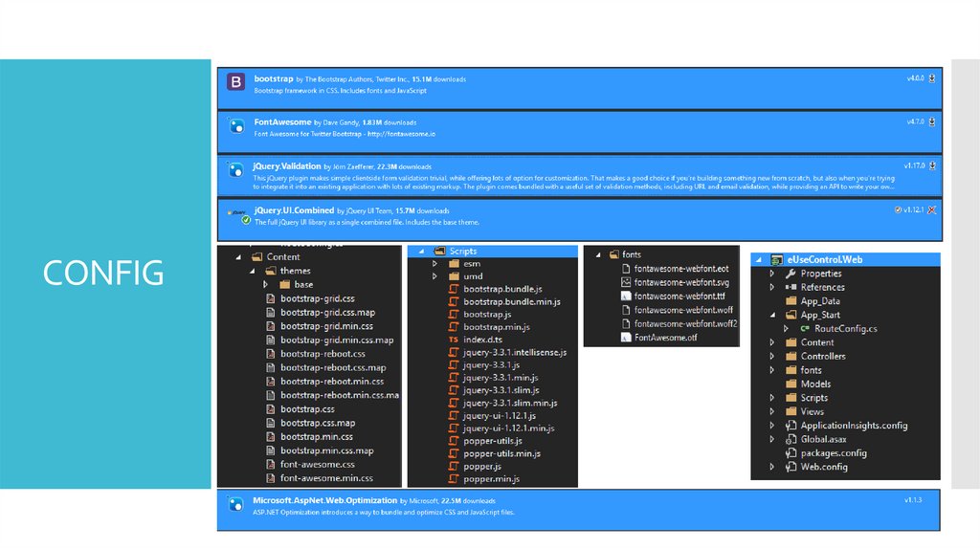Select font-awesome.min.css file
Image resolution: width=980 pixels, height=549 pixels.
pyautogui.click(x=326, y=478)
